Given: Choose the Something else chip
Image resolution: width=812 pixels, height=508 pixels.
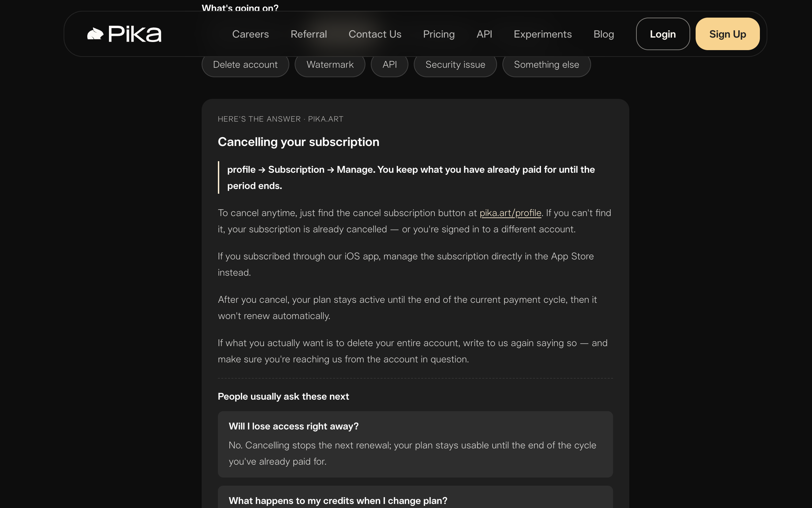Looking at the screenshot, I should (x=546, y=64).
